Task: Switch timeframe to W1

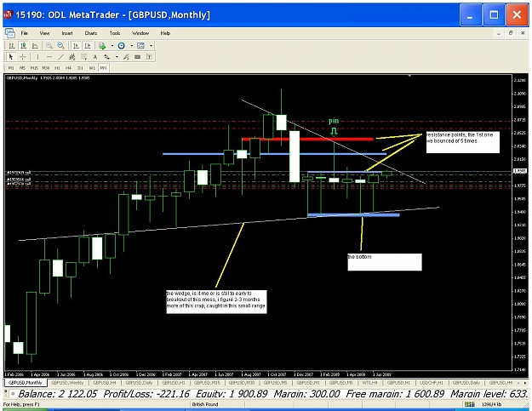Action: 92,68
